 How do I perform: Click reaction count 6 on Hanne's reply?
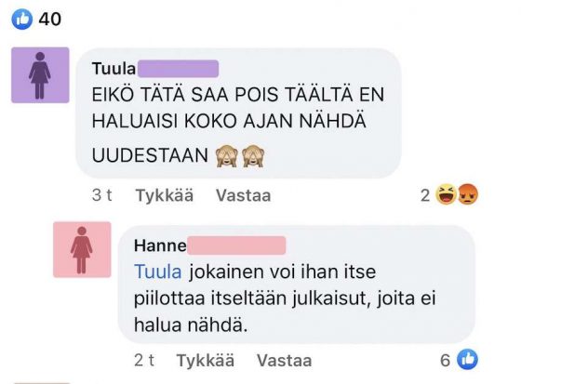coord(448,360)
